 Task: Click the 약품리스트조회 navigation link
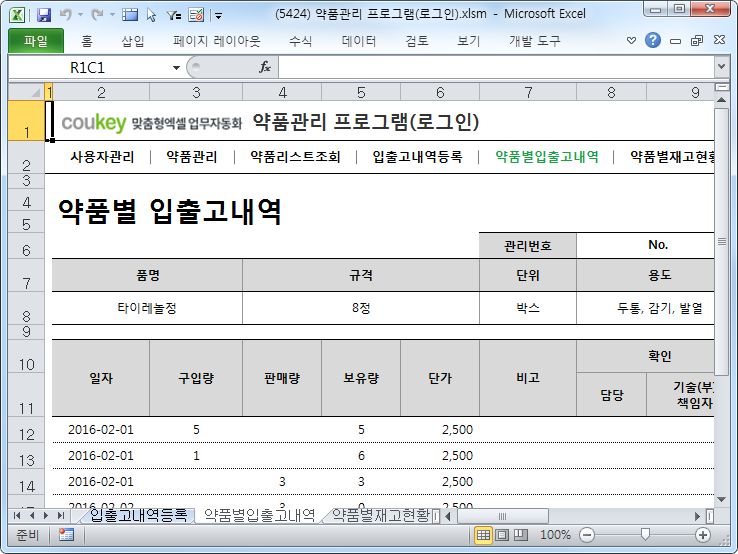pos(295,157)
